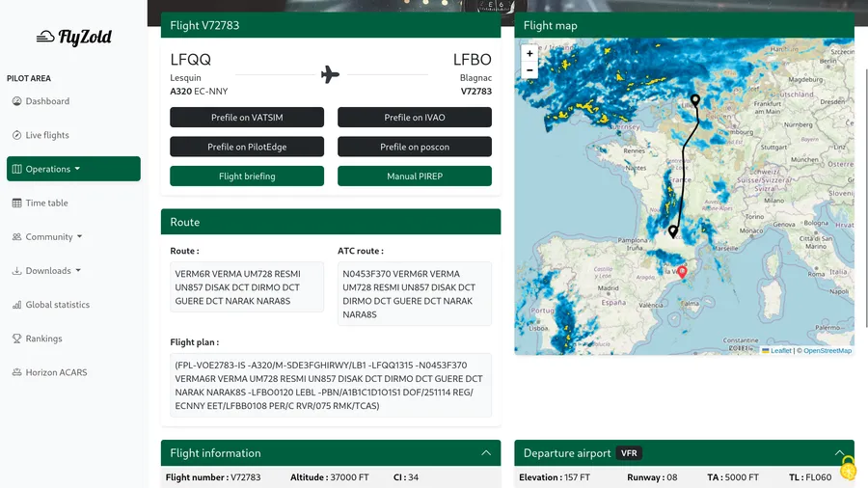Zoom out on the flight map

pyautogui.click(x=529, y=70)
